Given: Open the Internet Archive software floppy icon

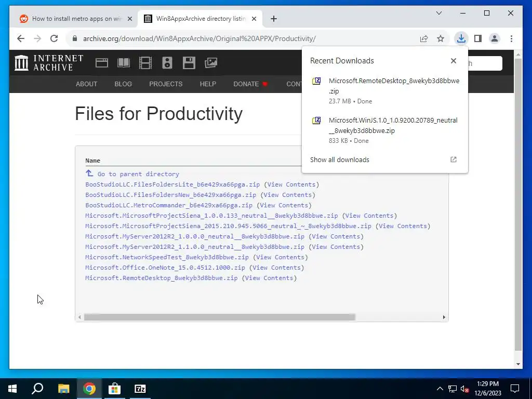Looking at the screenshot, I should [189, 63].
